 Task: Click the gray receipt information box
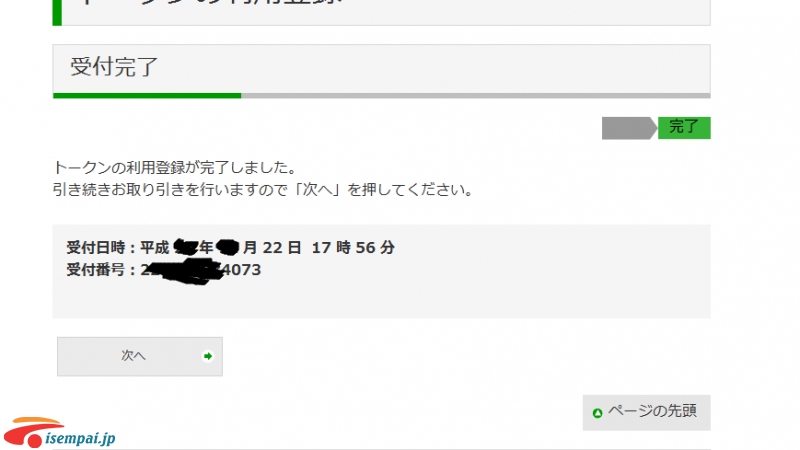point(382,271)
